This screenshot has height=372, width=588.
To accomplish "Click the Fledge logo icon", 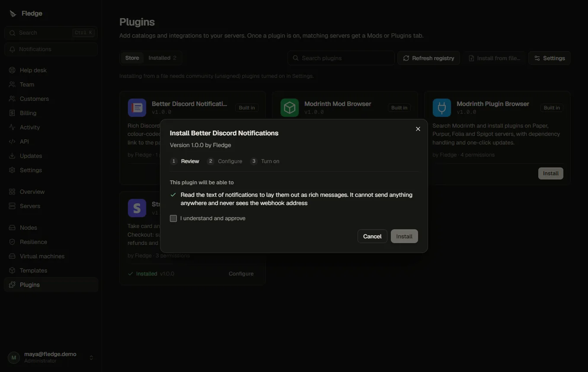I will tap(13, 13).
